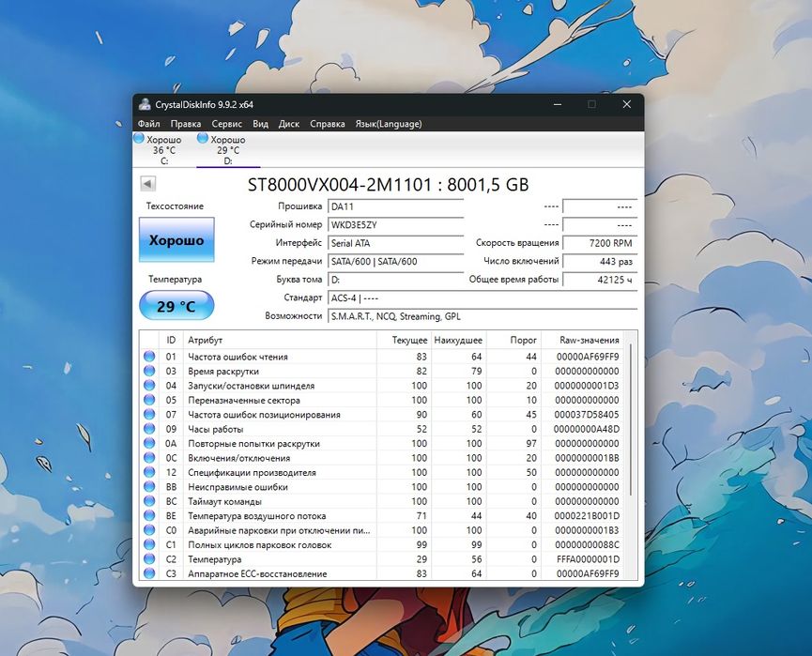Click status icon for Включения/отключения
The height and width of the screenshot is (656, 812).
(149, 458)
